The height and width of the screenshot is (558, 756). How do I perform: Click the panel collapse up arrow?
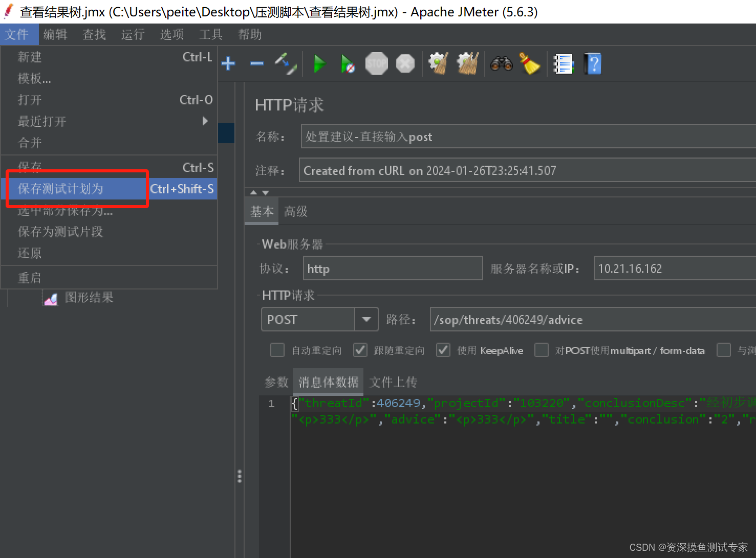(253, 193)
